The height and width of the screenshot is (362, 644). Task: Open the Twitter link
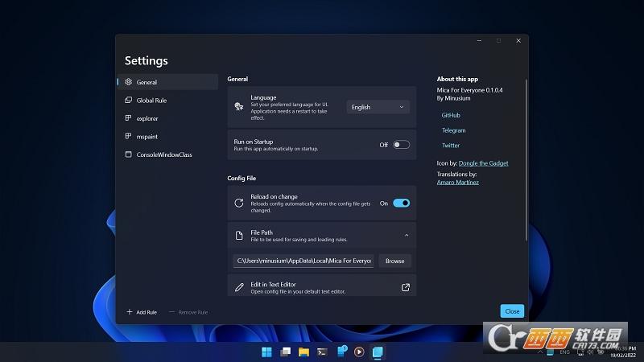click(x=451, y=146)
